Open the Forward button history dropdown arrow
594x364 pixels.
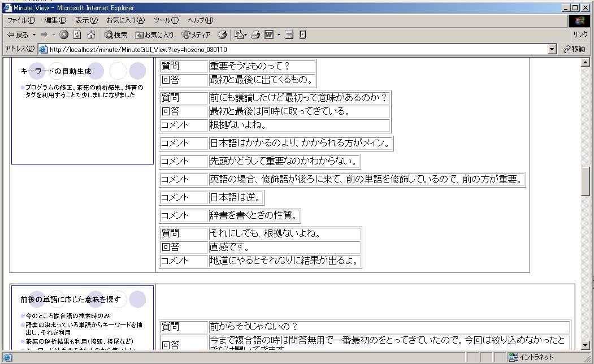click(54, 35)
